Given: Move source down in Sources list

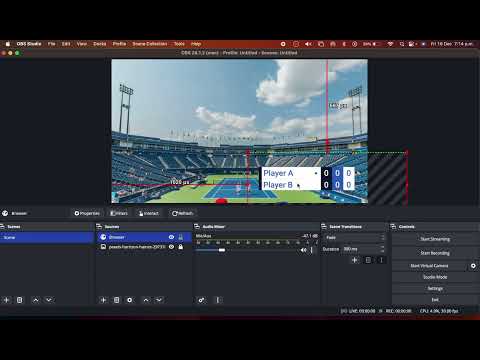Looking at the screenshot, I should pyautogui.click(x=159, y=300).
